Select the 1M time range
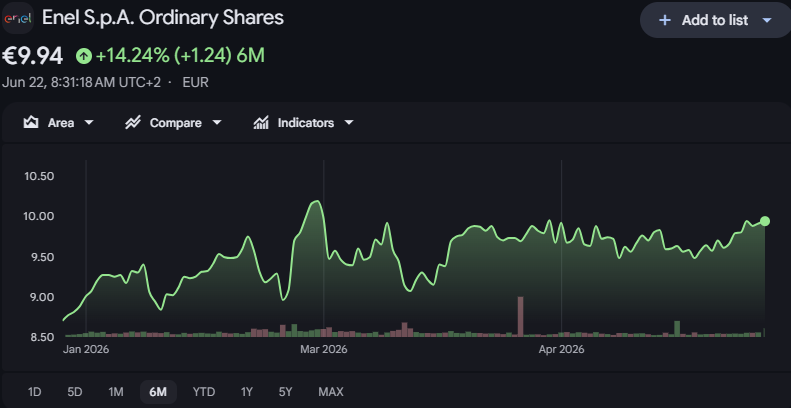The height and width of the screenshot is (408, 791). click(x=116, y=392)
